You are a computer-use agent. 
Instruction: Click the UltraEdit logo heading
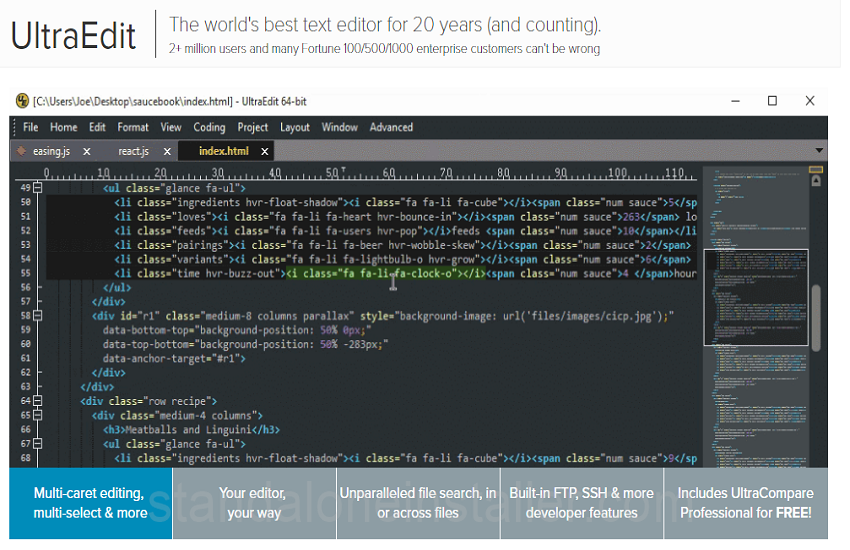click(73, 36)
